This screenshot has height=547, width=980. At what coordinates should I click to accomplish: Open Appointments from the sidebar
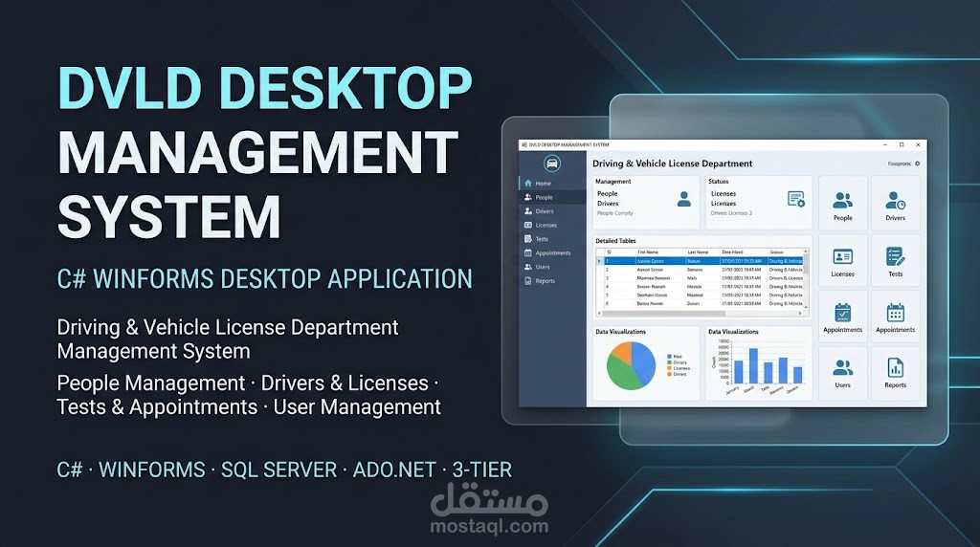pyautogui.click(x=552, y=252)
